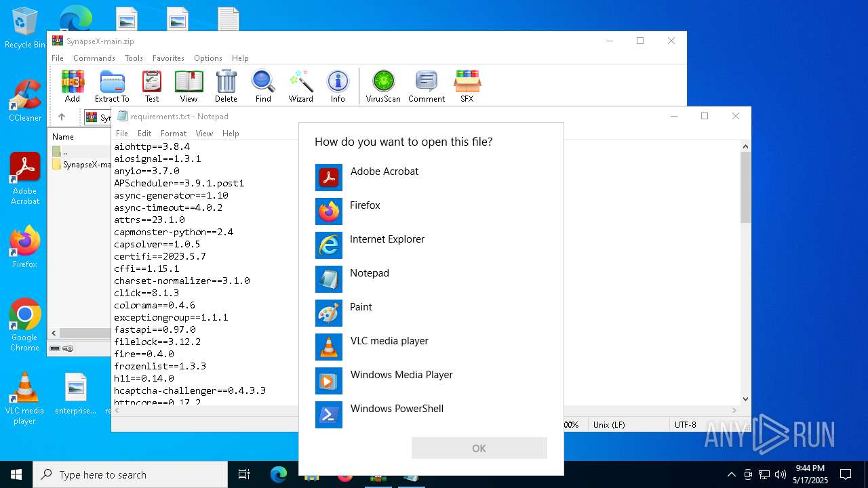This screenshot has width=868, height=488.
Task: Choose Adobe Acrobat in open-with list
Action: point(431,178)
